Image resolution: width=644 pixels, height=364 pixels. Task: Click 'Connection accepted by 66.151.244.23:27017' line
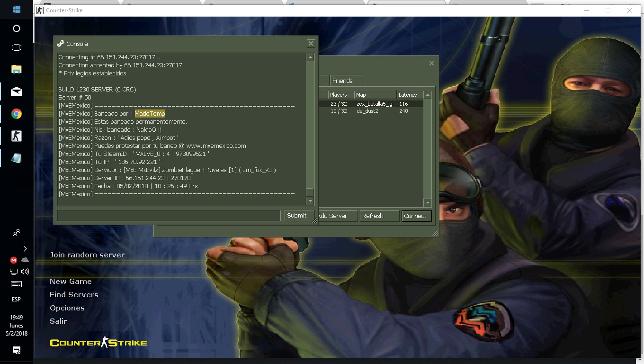[x=120, y=65]
